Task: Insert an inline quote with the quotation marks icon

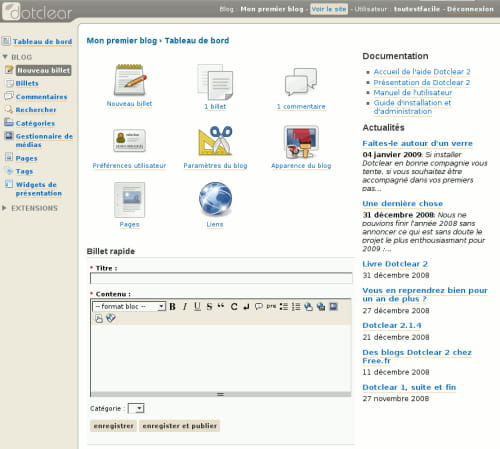Action: (x=221, y=306)
